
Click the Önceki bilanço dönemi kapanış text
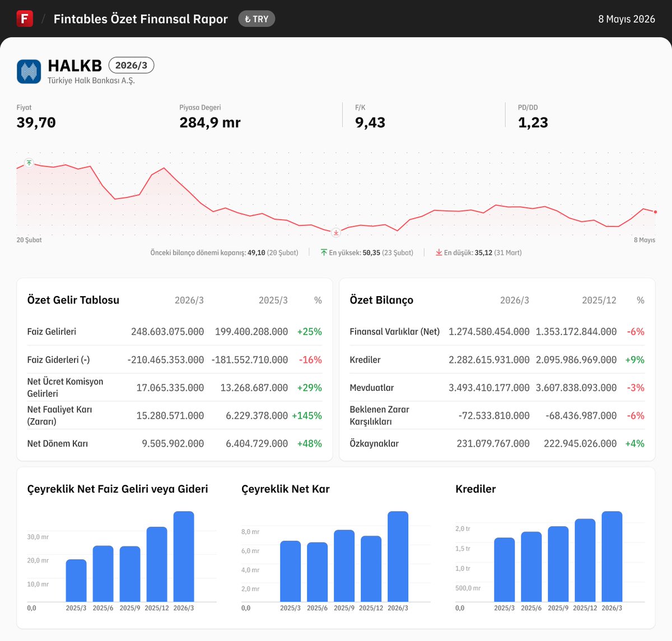224,253
